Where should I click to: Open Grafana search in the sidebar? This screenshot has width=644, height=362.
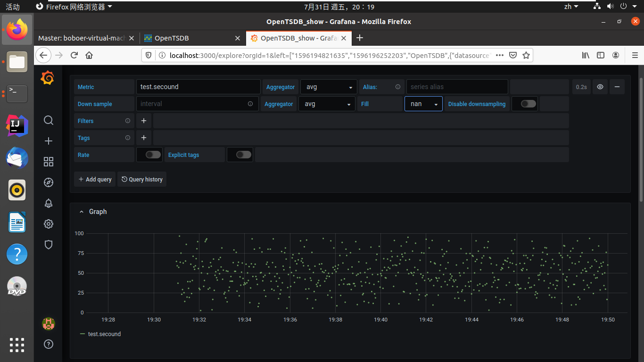click(x=48, y=120)
